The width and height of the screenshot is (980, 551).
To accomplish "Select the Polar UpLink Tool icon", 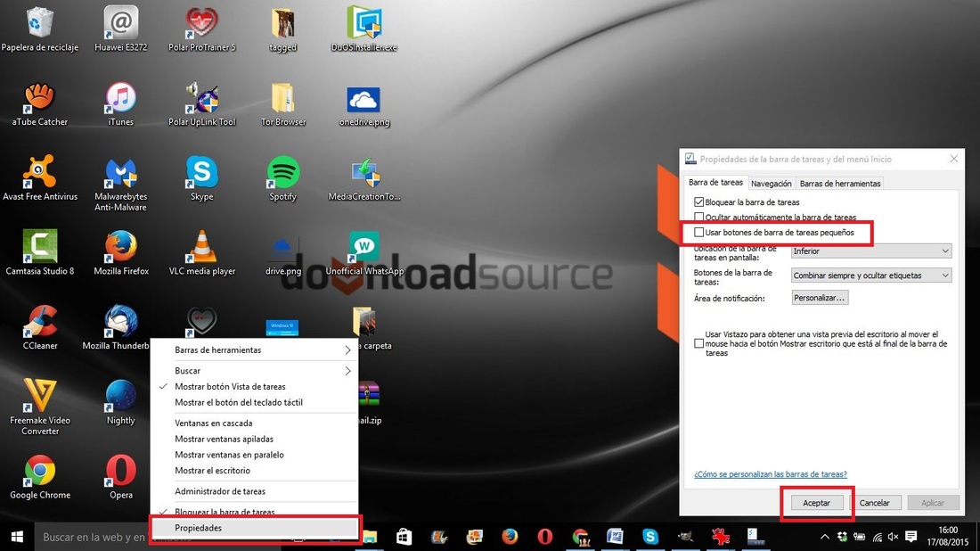I will (202, 103).
